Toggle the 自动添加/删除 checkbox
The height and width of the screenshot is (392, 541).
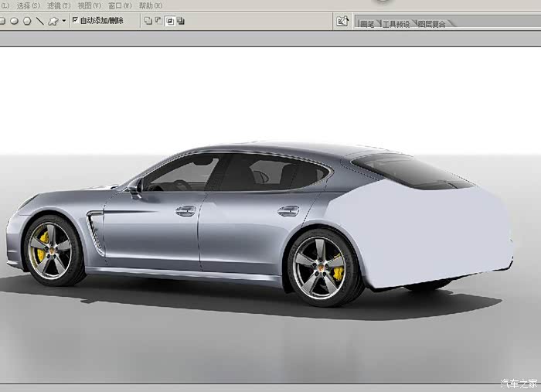(x=75, y=21)
